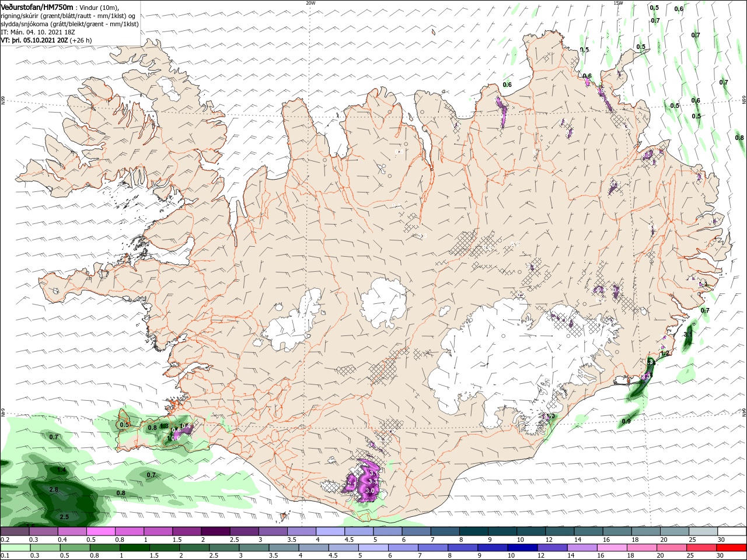Viewport: 747px width, 560px height.
Task: Select the light grey 25 swatch on the snow scale
Action: [x=703, y=531]
